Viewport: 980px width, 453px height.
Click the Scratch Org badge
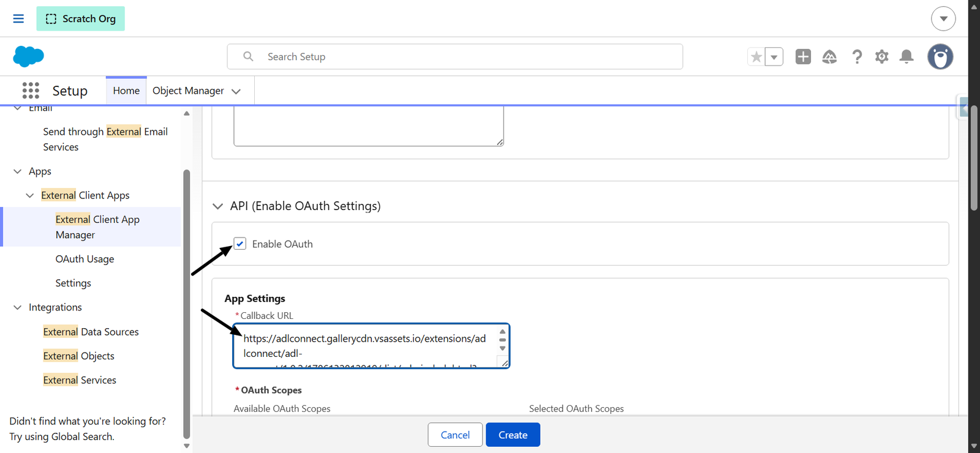[x=80, y=18]
